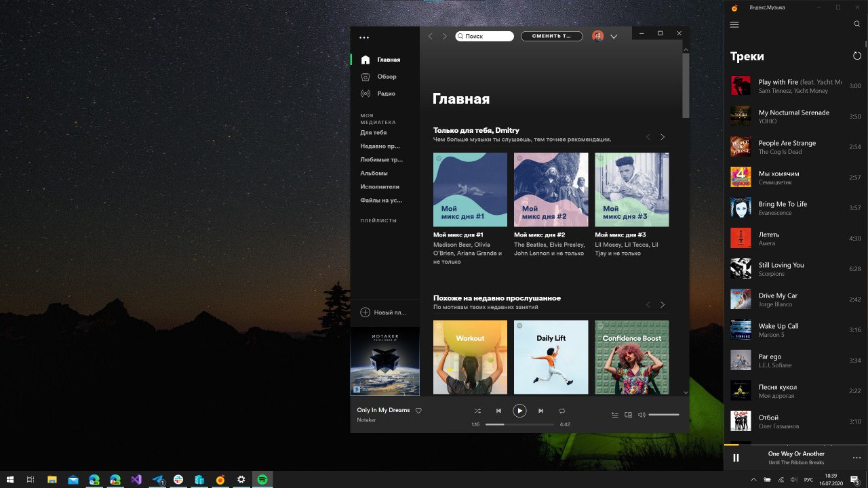Click the Поиск search field in Spotify
Image resolution: width=868 pixels, height=488 pixels.
coord(484,36)
